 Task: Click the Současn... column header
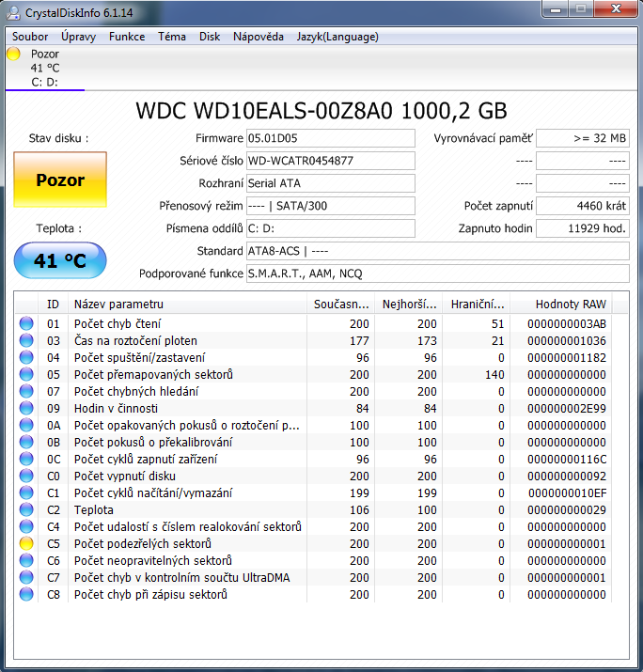click(341, 305)
